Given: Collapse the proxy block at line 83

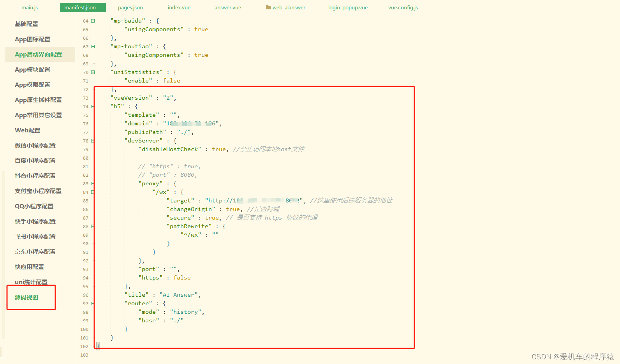Looking at the screenshot, I should tap(93, 183).
